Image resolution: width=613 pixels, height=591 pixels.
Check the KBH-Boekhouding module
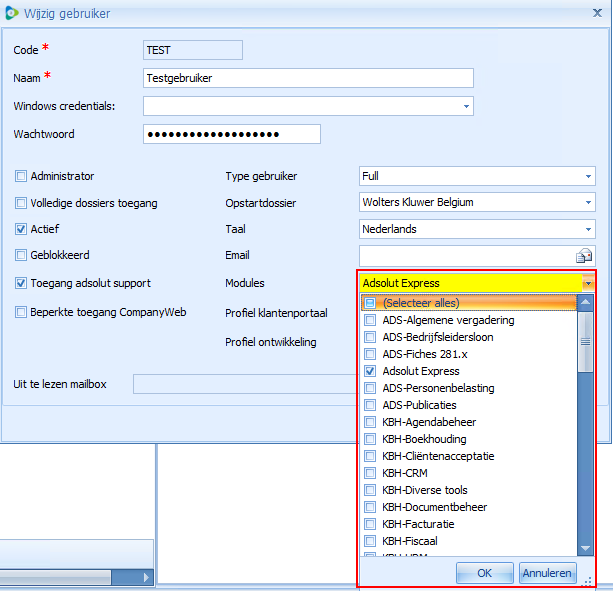[370, 439]
